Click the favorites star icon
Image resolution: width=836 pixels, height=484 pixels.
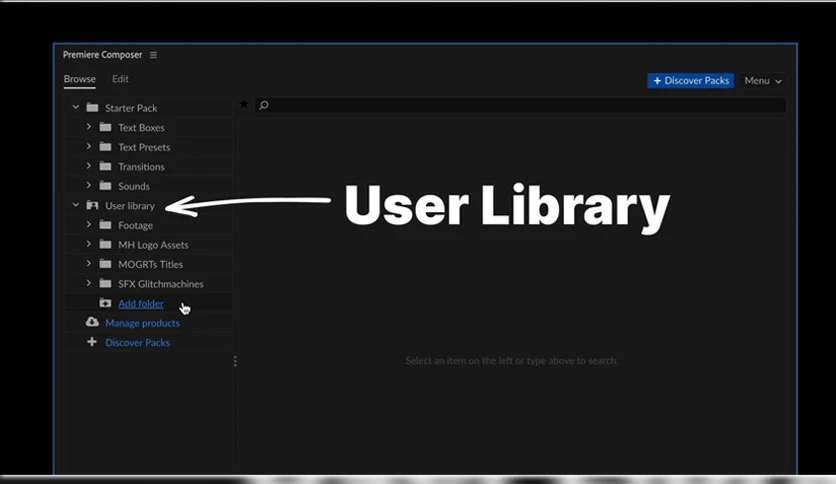(x=244, y=104)
